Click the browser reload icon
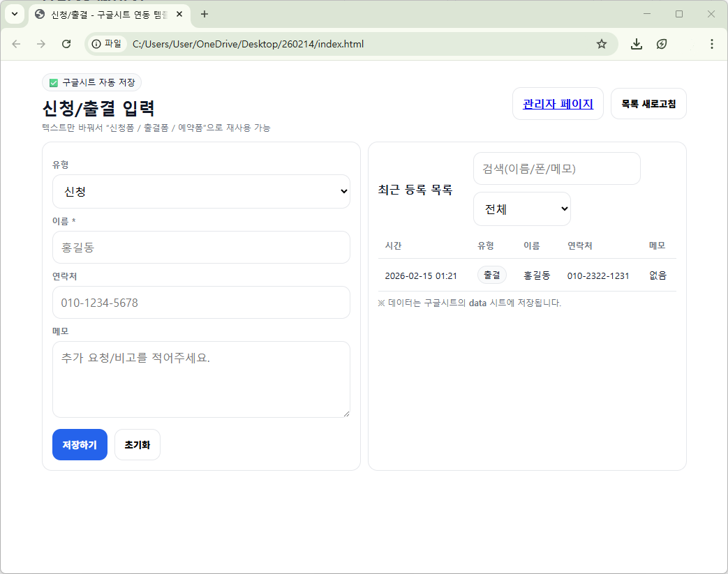 coord(66,44)
